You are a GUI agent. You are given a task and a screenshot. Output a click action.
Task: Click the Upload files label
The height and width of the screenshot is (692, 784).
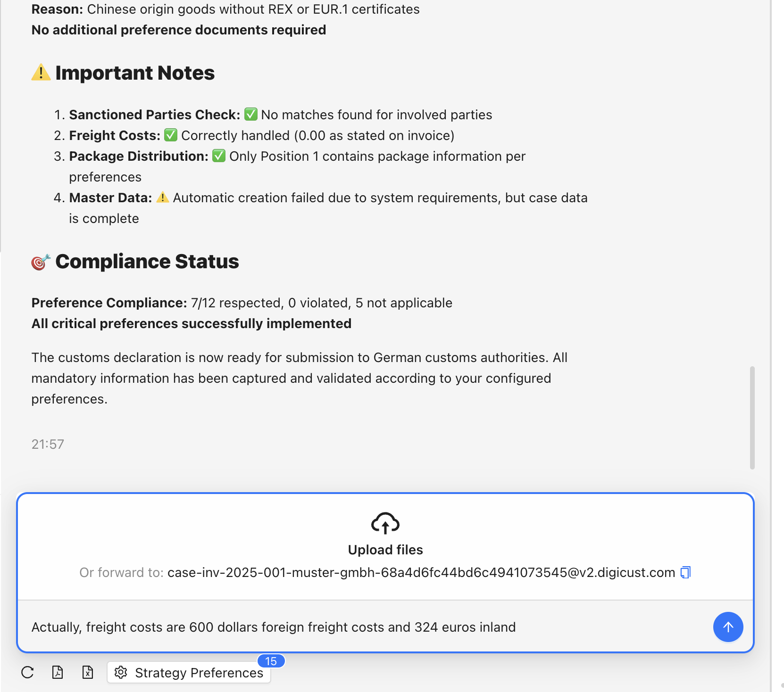(385, 550)
